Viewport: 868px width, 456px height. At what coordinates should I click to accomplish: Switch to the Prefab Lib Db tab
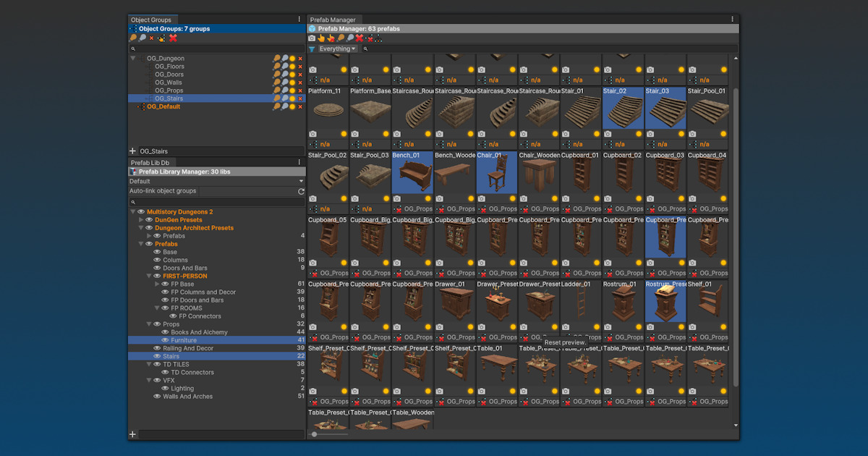pos(151,162)
